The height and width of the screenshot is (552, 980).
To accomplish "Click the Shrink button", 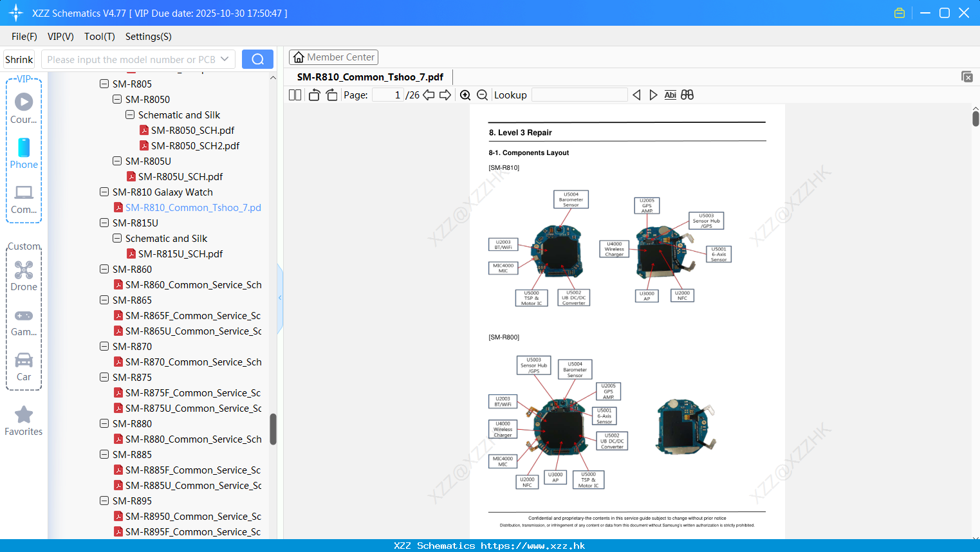I will point(19,59).
